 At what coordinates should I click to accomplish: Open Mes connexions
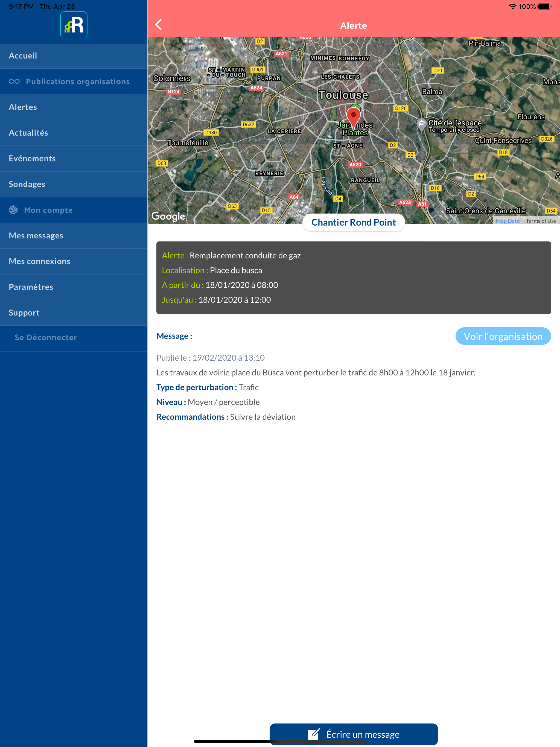(x=74, y=261)
